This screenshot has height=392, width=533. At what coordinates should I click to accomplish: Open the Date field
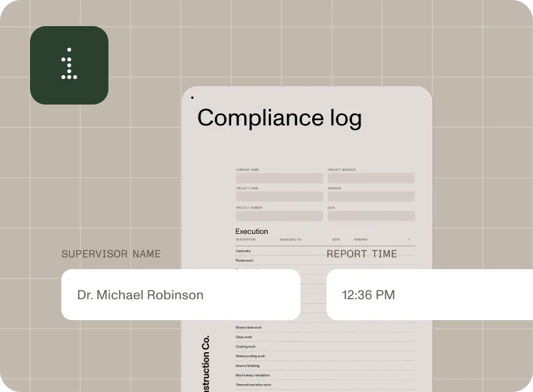(x=371, y=216)
